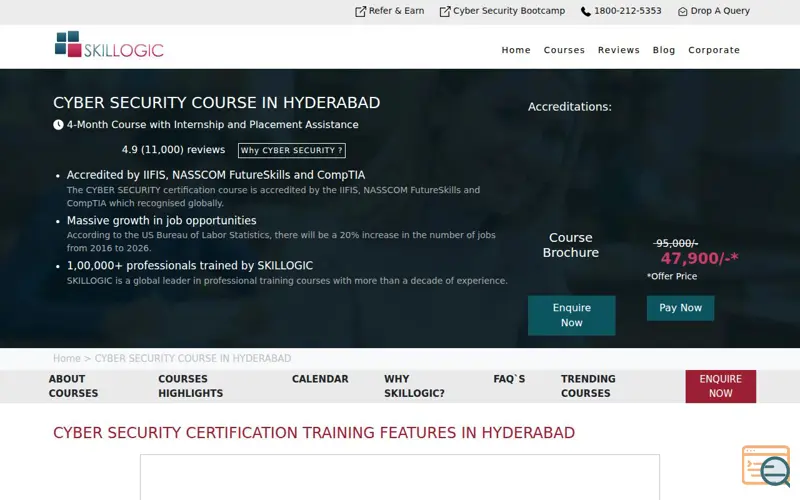Click Home in the breadcrumb
800x500 pixels.
pyautogui.click(x=67, y=358)
